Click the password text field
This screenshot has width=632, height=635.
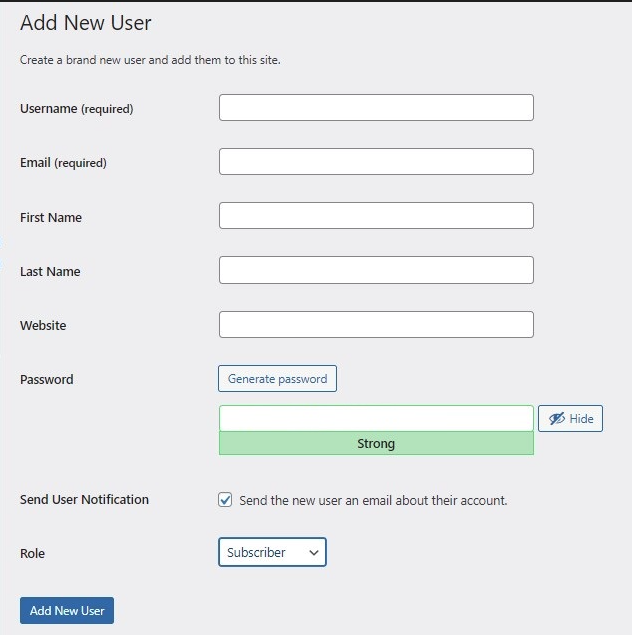click(376, 418)
